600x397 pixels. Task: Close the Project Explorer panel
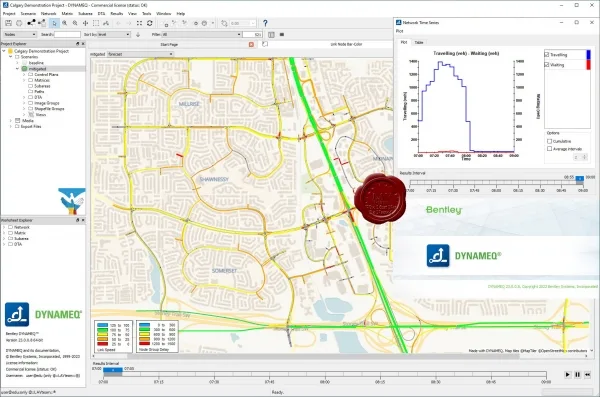tap(83, 44)
